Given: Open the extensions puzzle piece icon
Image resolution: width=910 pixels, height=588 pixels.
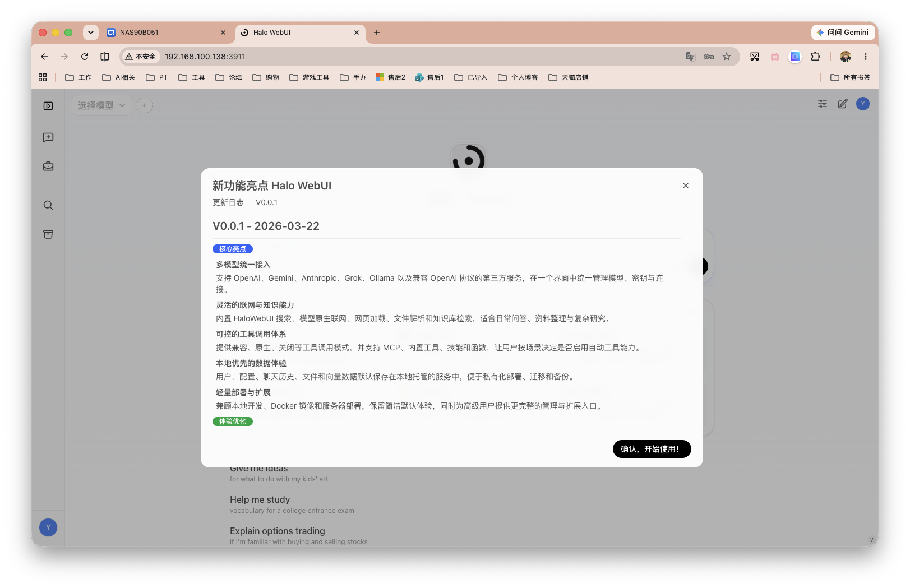Looking at the screenshot, I should pos(815,57).
